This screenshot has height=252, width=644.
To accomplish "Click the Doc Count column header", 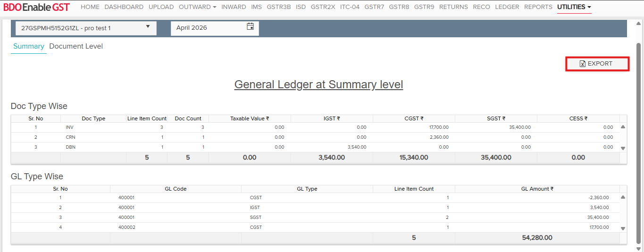I will 188,118.
